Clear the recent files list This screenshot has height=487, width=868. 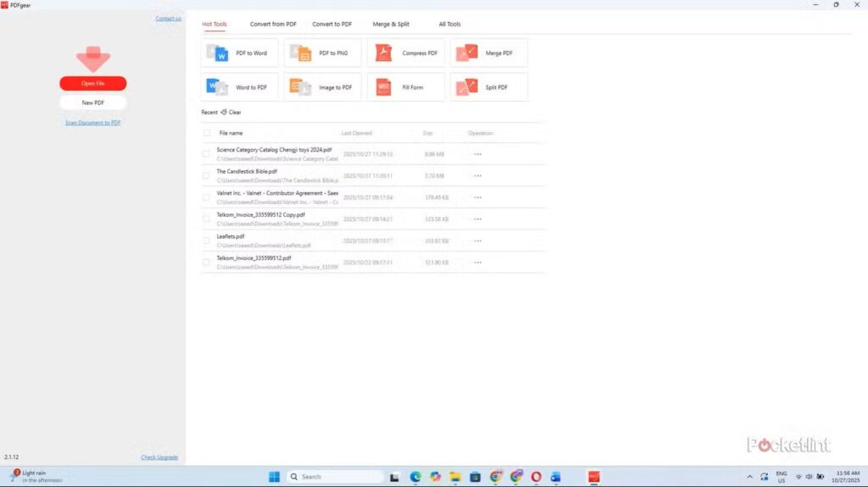pyautogui.click(x=231, y=113)
